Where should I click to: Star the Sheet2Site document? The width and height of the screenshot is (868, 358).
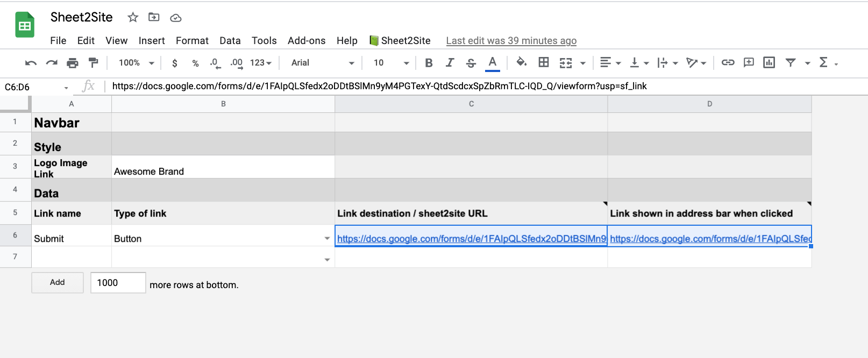(x=133, y=18)
